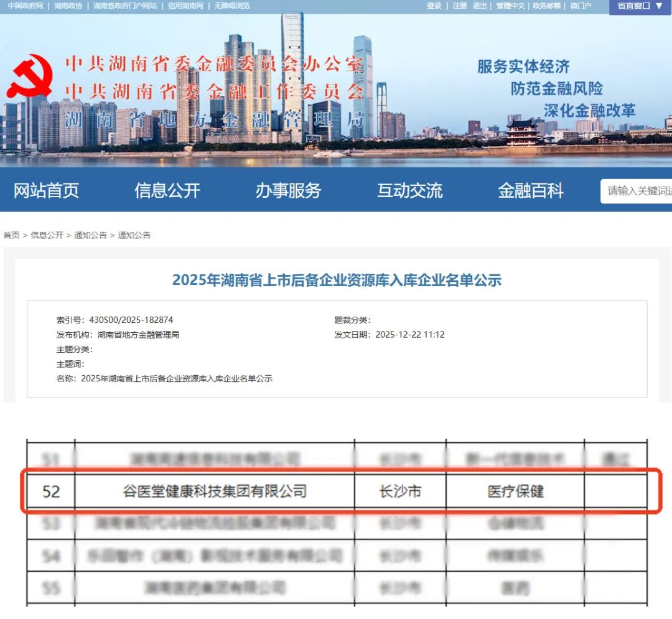
Task: Click the 退出 logout link
Action: (479, 6)
